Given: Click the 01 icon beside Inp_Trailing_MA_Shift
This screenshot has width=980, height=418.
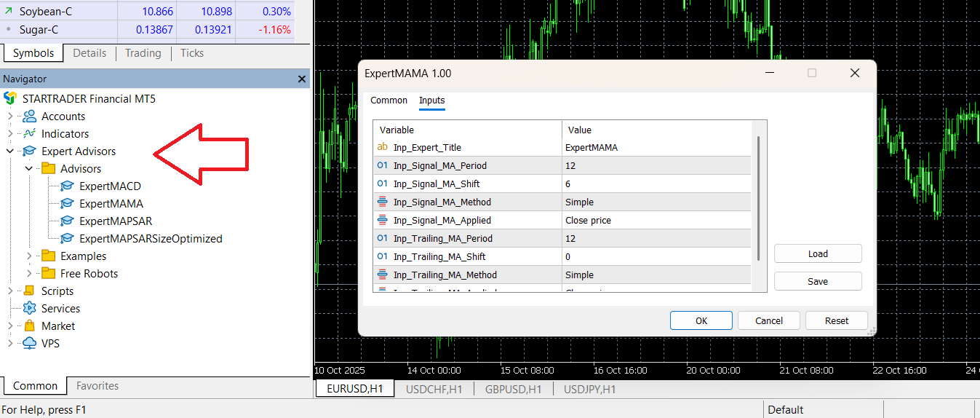Looking at the screenshot, I should (x=383, y=256).
